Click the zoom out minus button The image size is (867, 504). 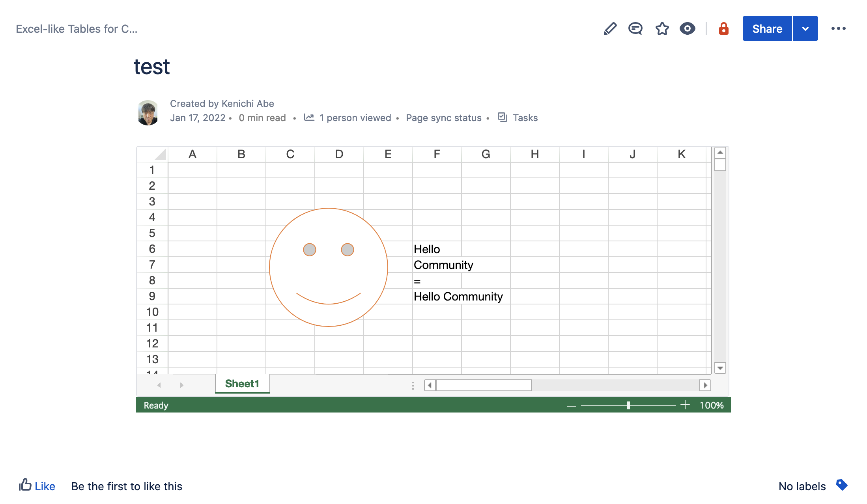[572, 405]
